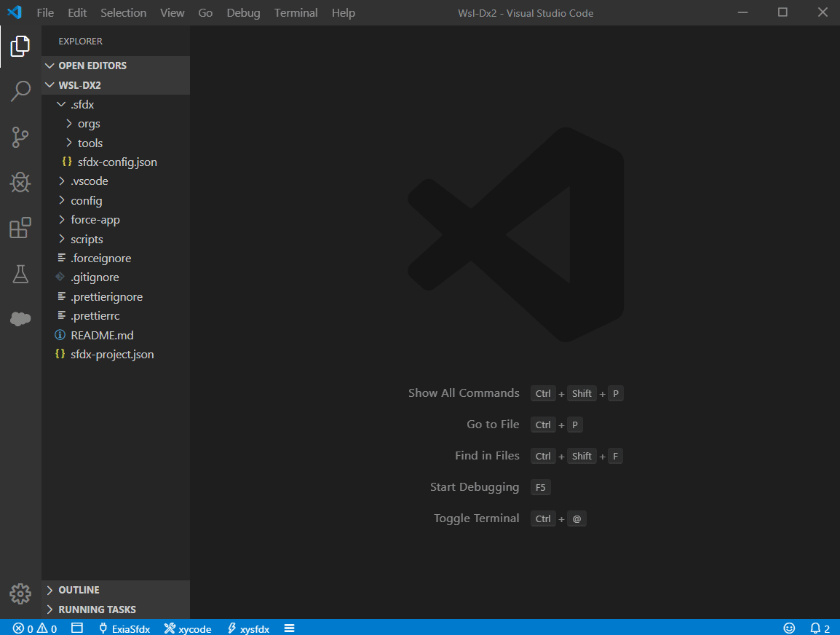Collapse the .sfdx folder
Viewport: 840px width, 635px height.
tap(116, 104)
